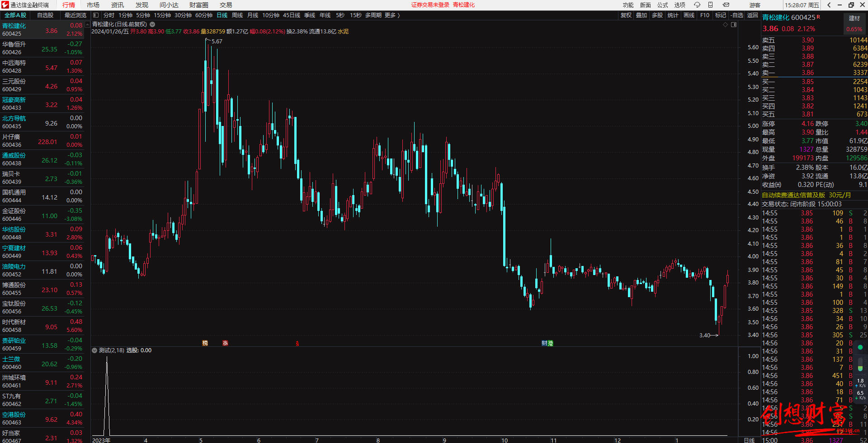Click the 统计 statistics button
The height and width of the screenshot is (443, 868).
[x=673, y=15]
